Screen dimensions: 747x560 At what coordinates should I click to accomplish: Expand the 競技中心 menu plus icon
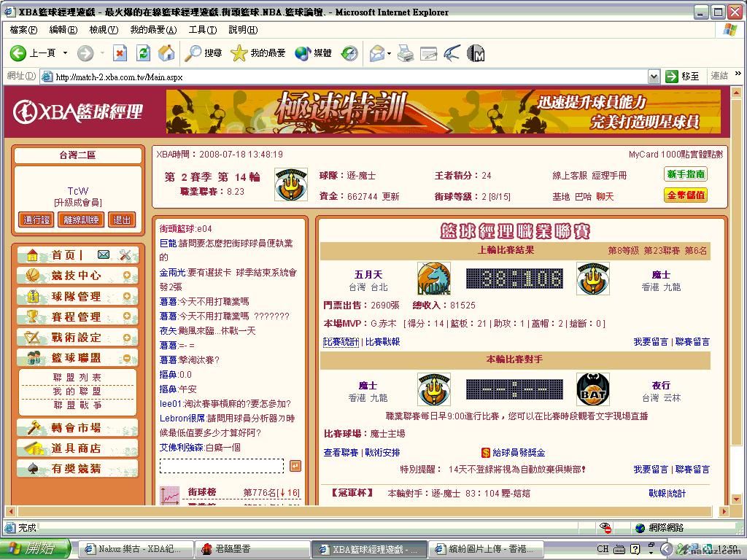click(x=127, y=275)
